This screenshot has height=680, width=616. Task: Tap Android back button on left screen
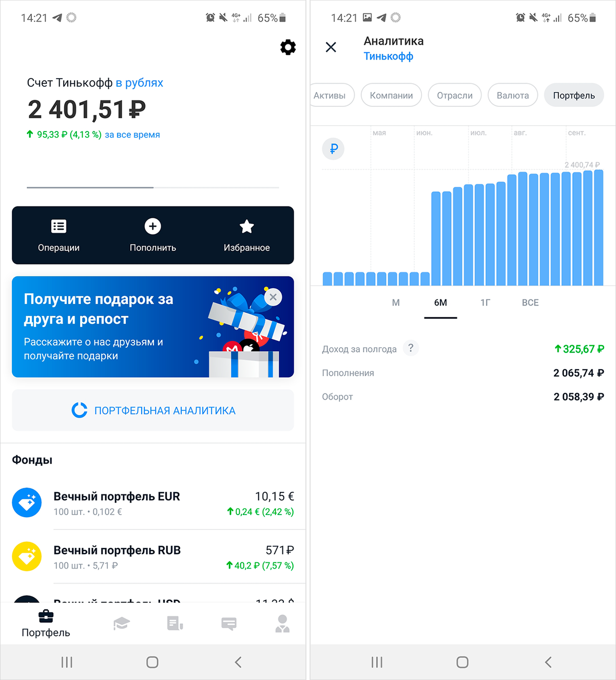pos(238,662)
